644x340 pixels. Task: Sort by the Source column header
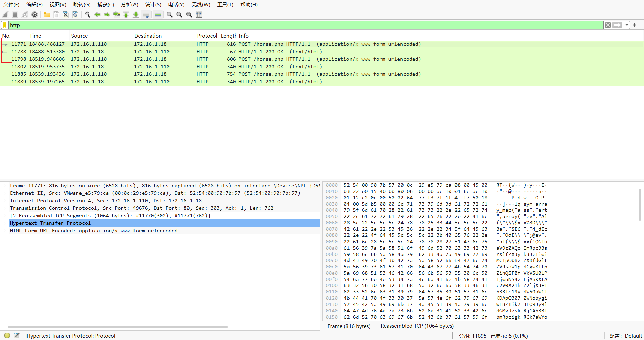click(79, 36)
